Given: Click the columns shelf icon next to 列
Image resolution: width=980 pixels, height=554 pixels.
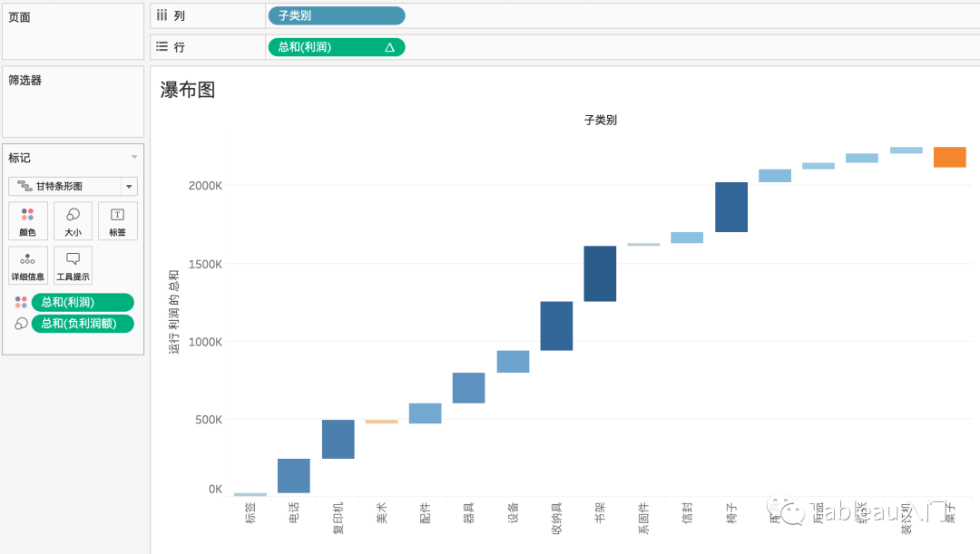Looking at the screenshot, I should 162,15.
